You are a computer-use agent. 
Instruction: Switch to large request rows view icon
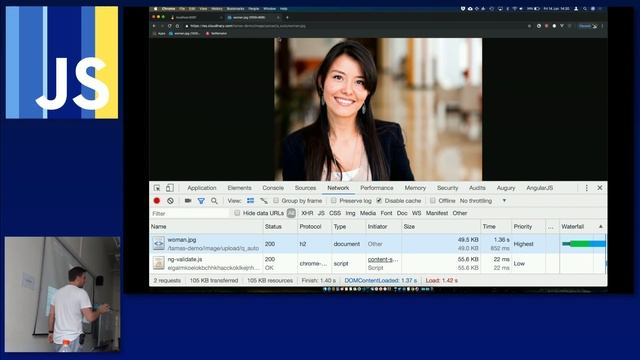[x=250, y=201]
